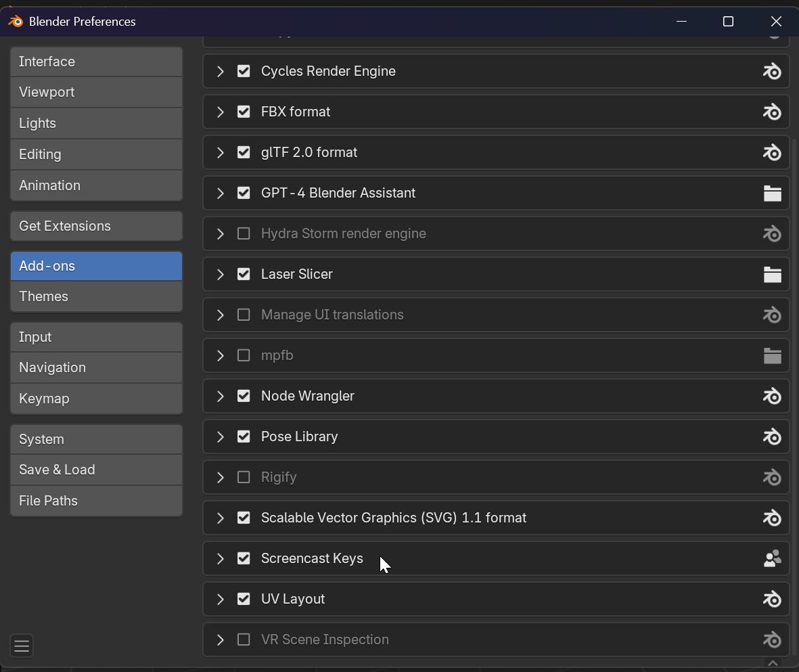Click the Blender icon on UV Layout row
Screen dimensions: 799x672
772,599
